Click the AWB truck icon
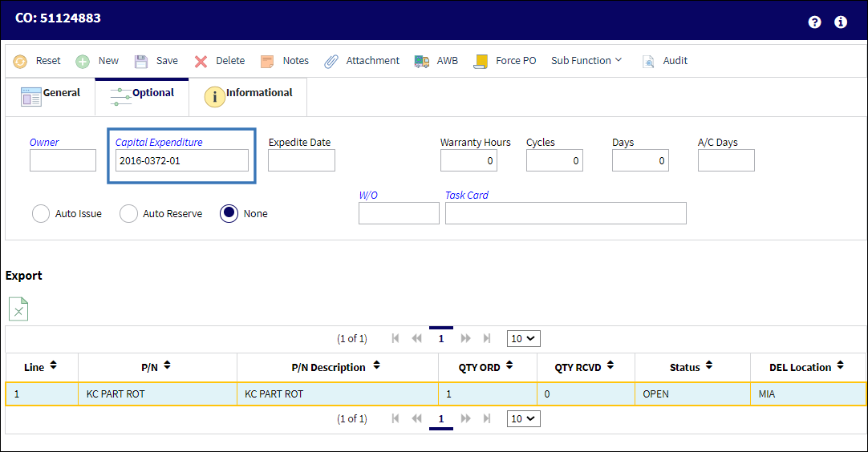868x452 pixels. click(x=422, y=62)
